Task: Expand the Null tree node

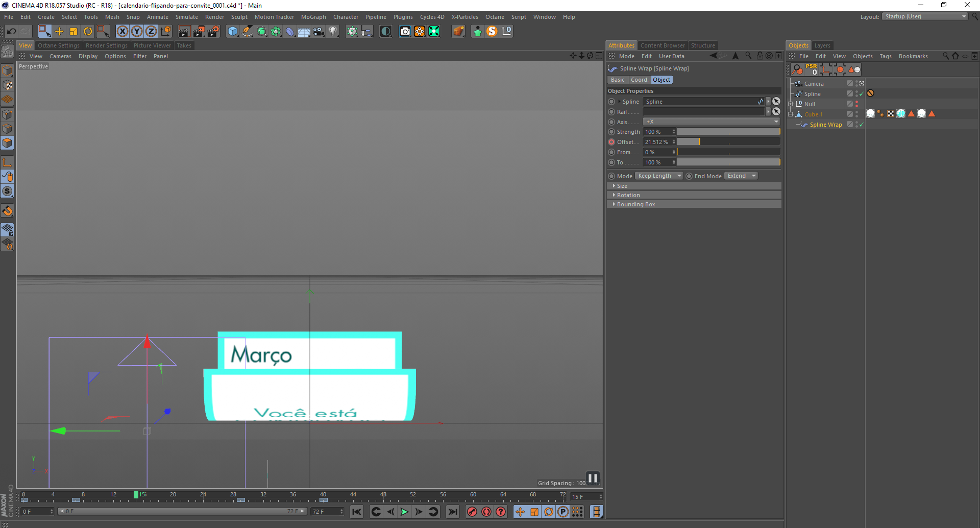Action: pos(791,104)
